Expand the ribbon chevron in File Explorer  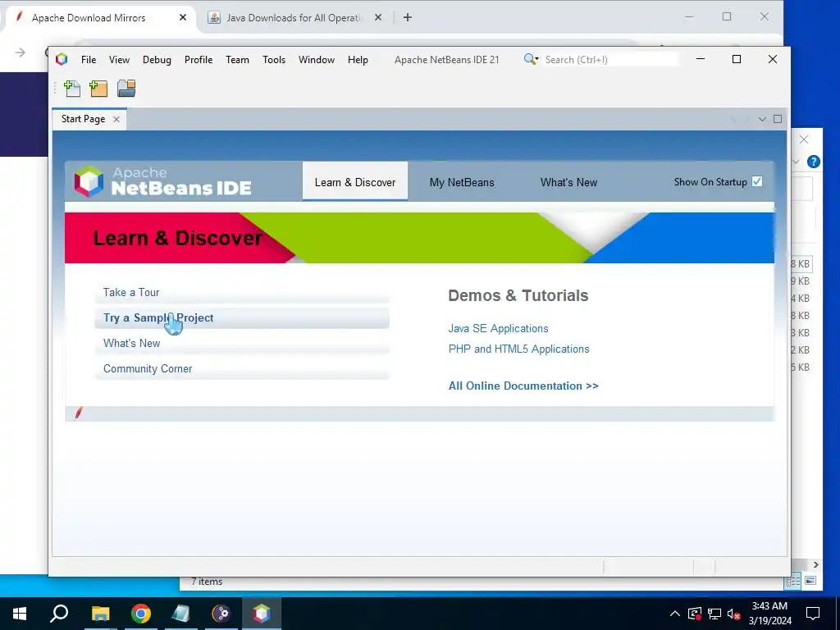point(796,162)
